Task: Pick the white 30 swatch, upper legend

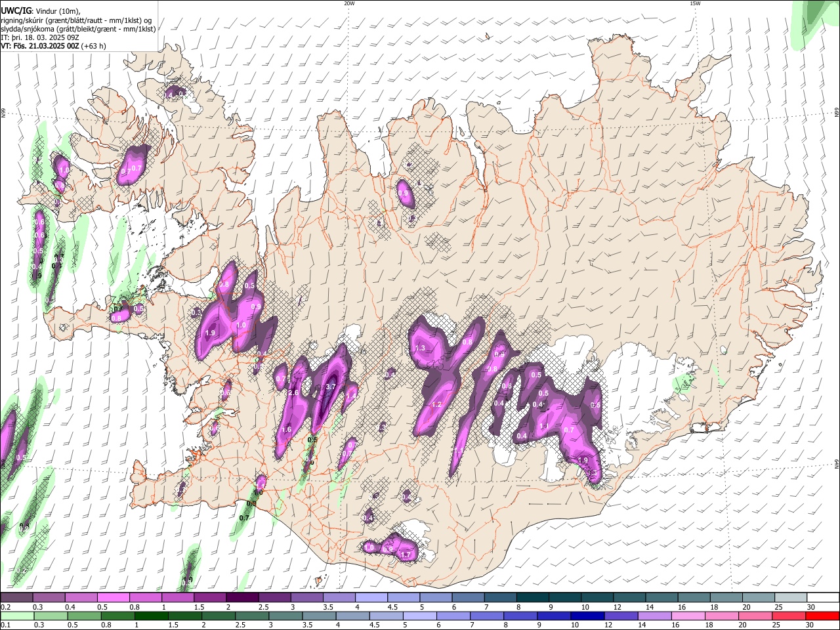Action: click(824, 598)
